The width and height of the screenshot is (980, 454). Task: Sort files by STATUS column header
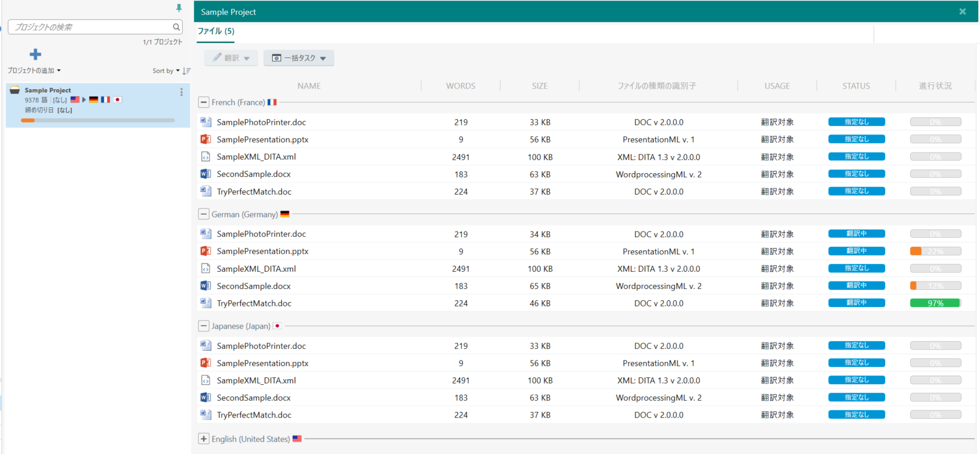856,86
